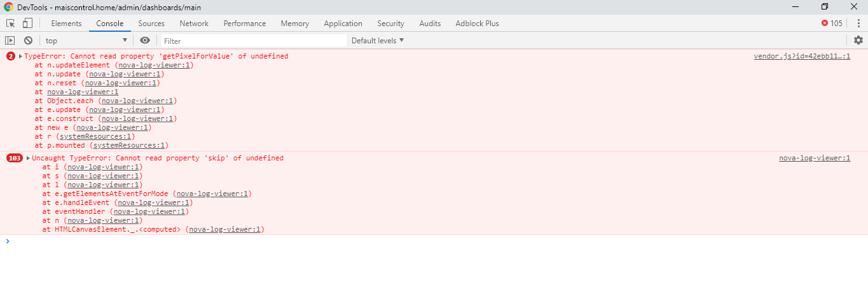The image size is (868, 282).
Task: Select the Console tab
Action: pyautogui.click(x=110, y=24)
